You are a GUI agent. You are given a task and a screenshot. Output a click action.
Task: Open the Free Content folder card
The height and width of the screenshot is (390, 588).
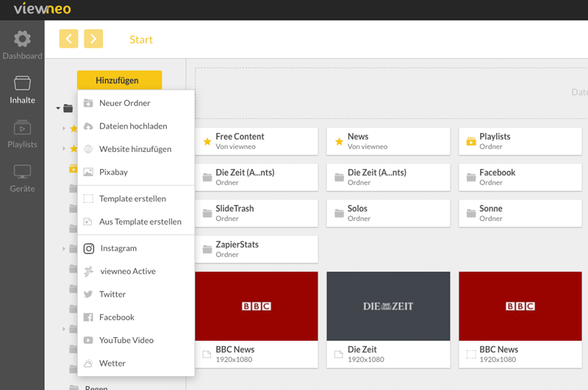pos(257,141)
